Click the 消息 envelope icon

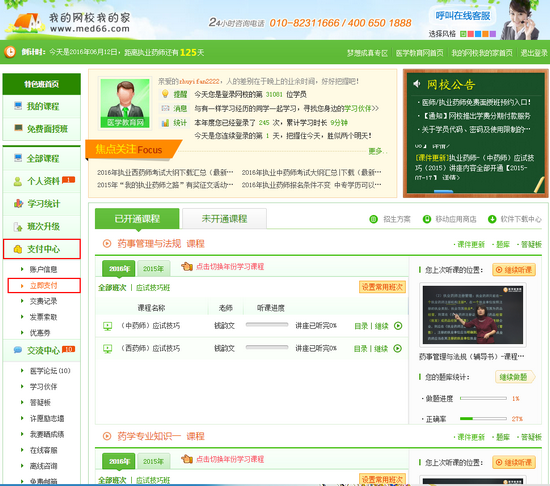tap(165, 108)
